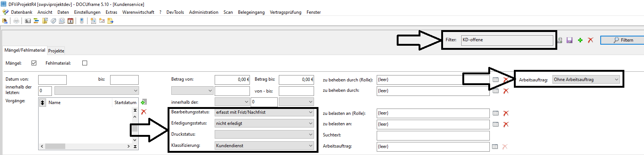Click the 'Betrag von' amount field
This screenshot has height=155, width=644.
232,80
